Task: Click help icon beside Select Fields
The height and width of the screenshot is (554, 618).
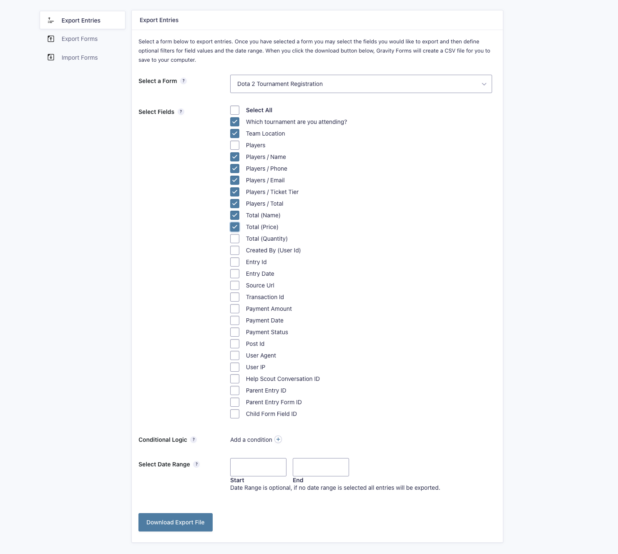Action: 181,112
